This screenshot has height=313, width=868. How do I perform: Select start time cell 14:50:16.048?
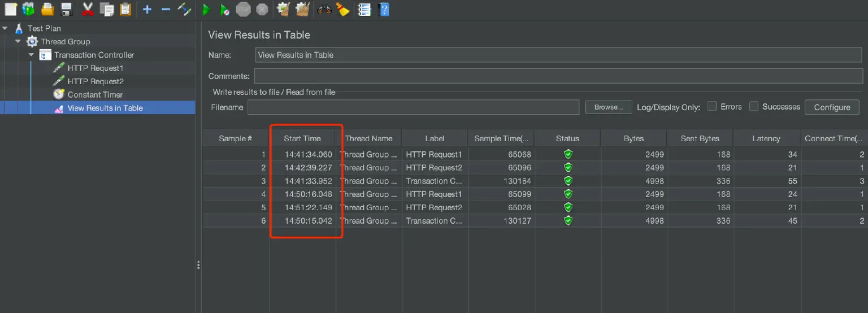coord(302,194)
